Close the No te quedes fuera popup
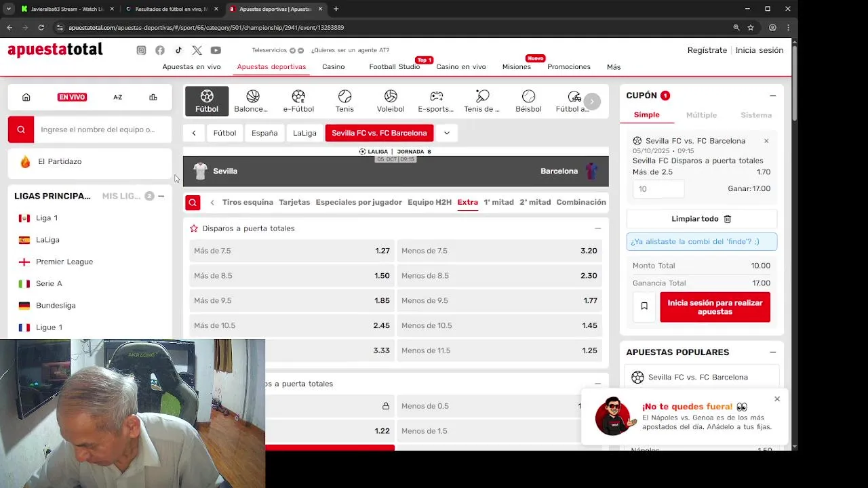This screenshot has width=868, height=488. tap(777, 399)
